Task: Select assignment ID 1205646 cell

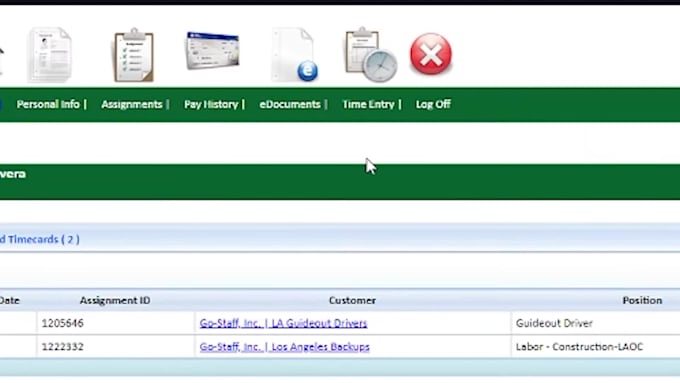Action: (x=116, y=323)
